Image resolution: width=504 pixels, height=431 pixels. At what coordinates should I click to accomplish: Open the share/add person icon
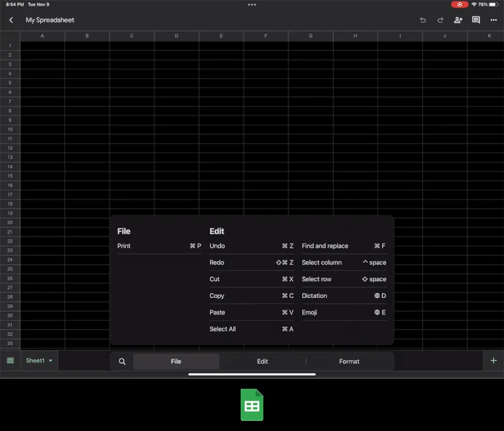(458, 20)
